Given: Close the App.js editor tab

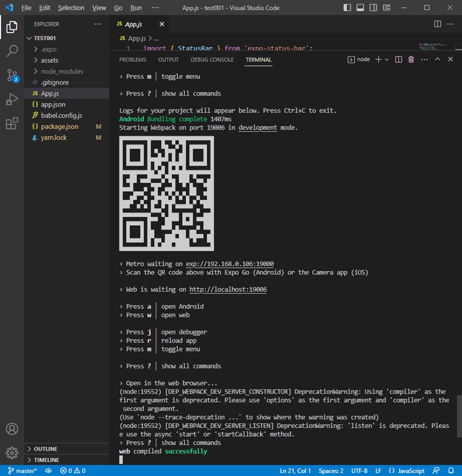Looking at the screenshot, I should point(162,24).
